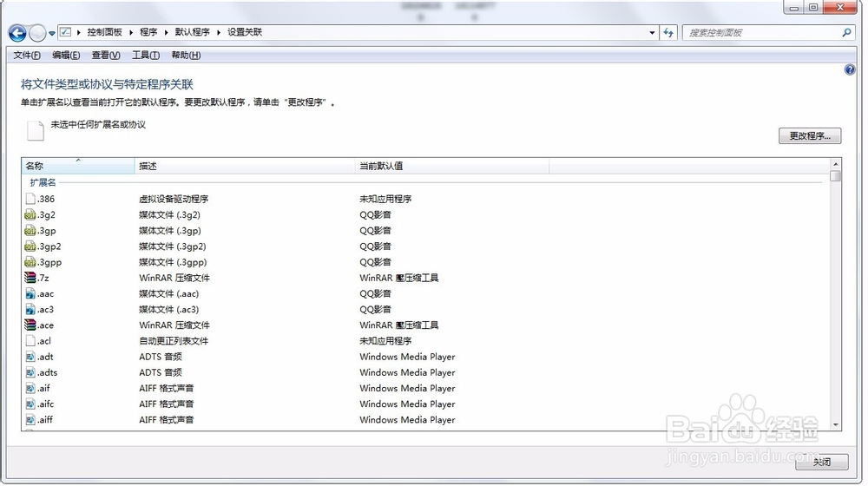Screen dimensions: 868x486
Task: Sort by the 名称 column header
Action: [77, 166]
